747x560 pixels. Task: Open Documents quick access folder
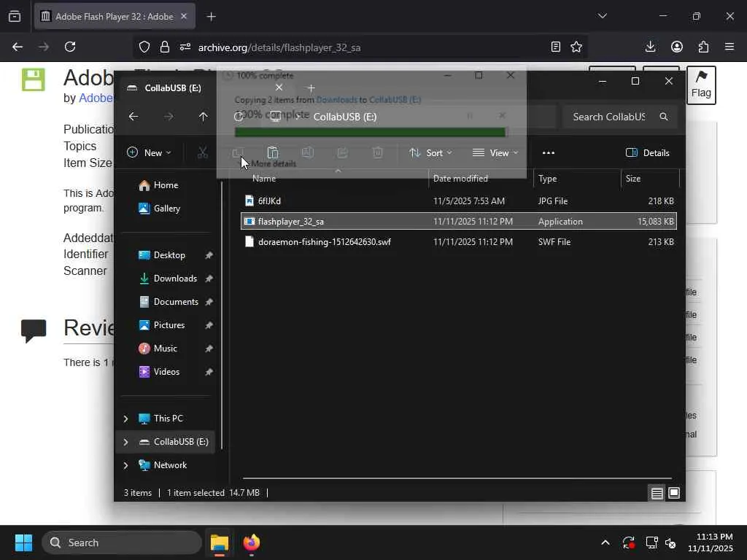169,302
